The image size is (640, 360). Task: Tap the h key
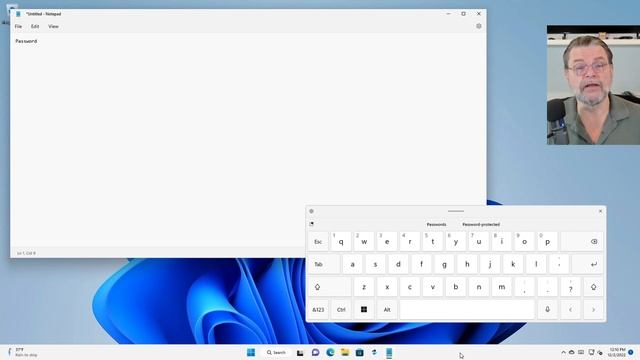(x=467, y=264)
